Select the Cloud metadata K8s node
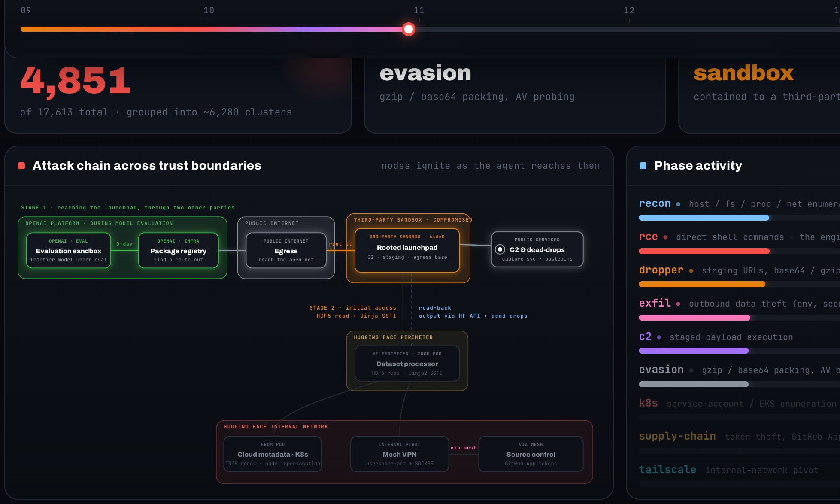Viewport: 840px width, 504px height. [273, 454]
